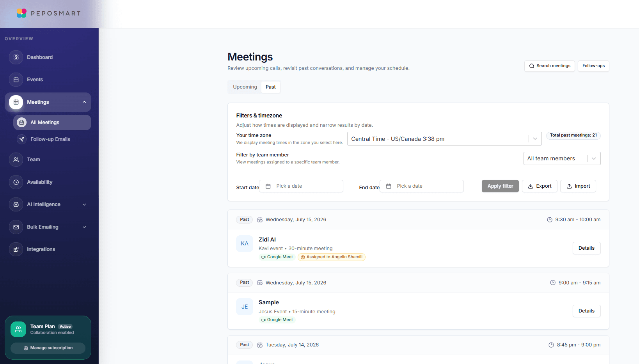Screen dimensions: 639x364
Task: Click the Bulk Emailing envelope icon
Action: (x=16, y=227)
